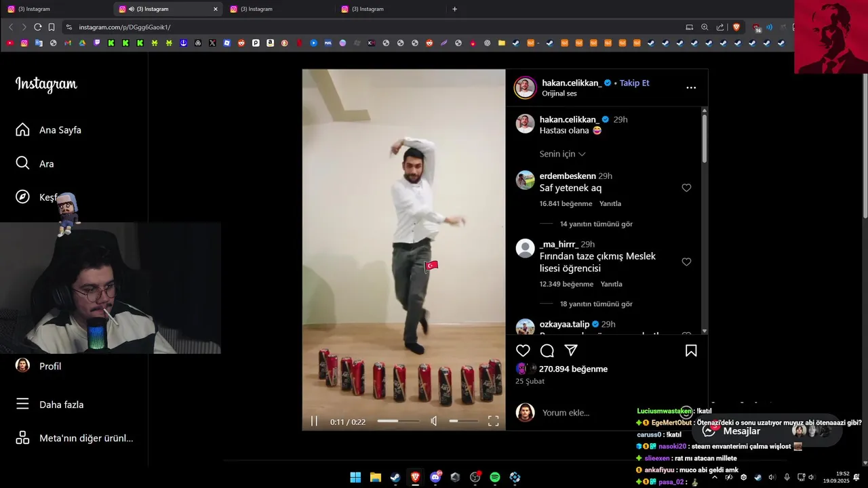
Task: Click the video progress bar
Action: click(x=397, y=421)
